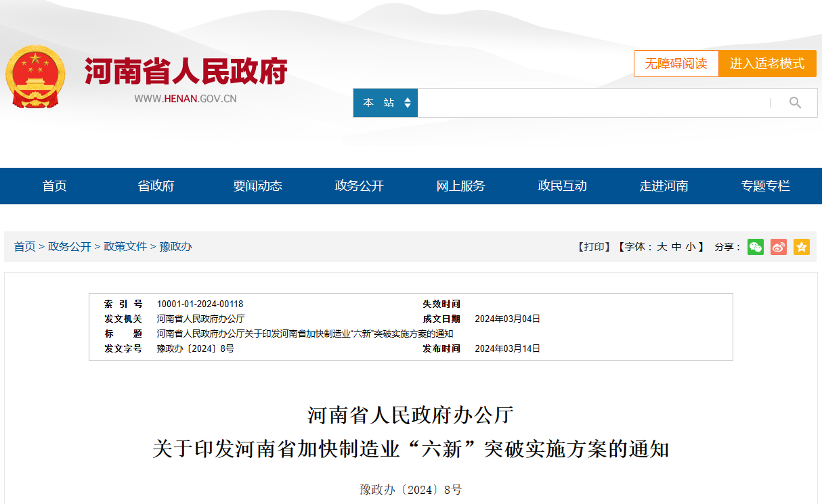Click the document number 豫政办〔2024〕8号 in table

tap(195, 349)
